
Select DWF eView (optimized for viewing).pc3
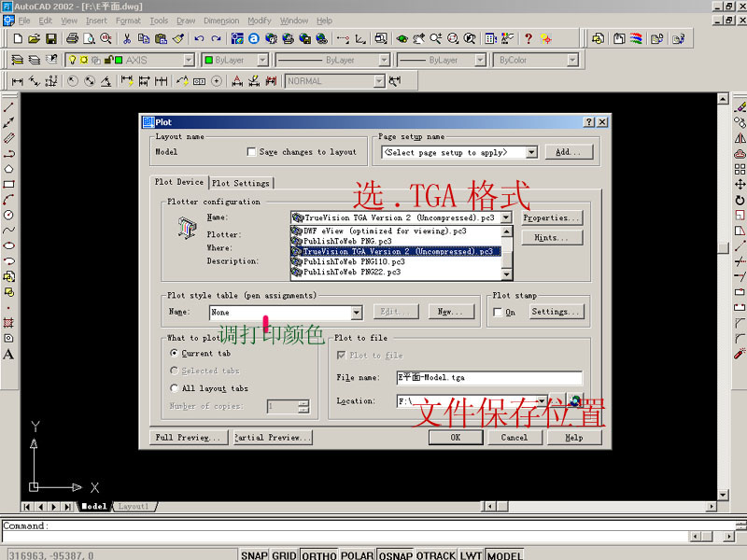tap(396, 231)
